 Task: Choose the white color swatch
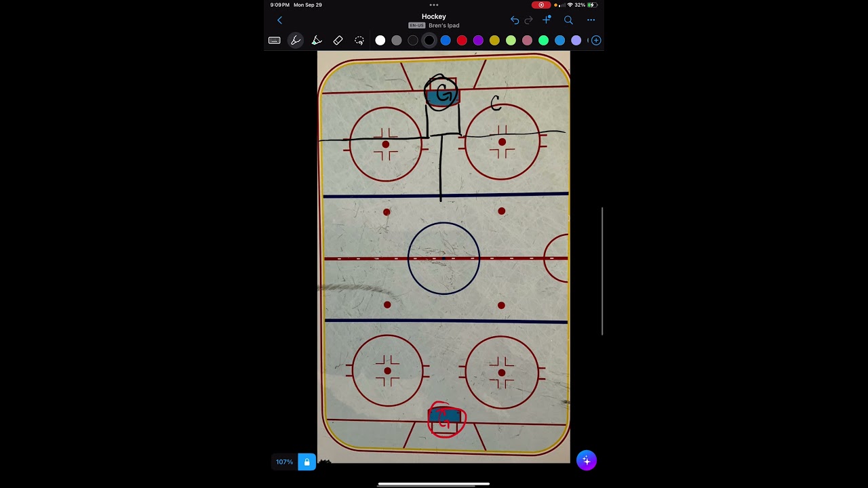[x=380, y=41]
